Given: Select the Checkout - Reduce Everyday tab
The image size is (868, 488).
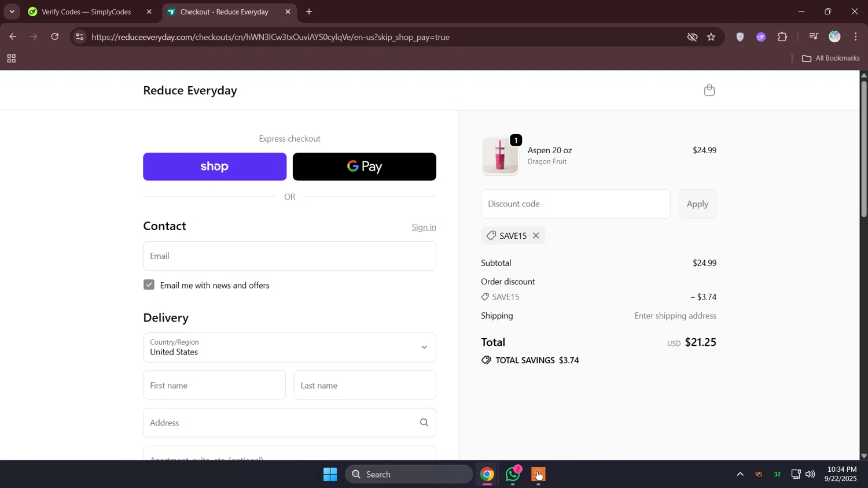Looking at the screenshot, I should click(x=223, y=12).
